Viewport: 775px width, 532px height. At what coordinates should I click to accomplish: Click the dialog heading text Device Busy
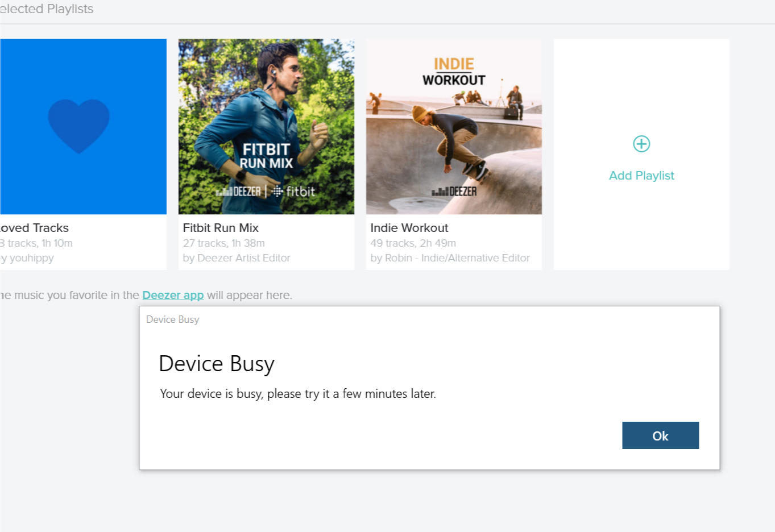click(x=216, y=363)
